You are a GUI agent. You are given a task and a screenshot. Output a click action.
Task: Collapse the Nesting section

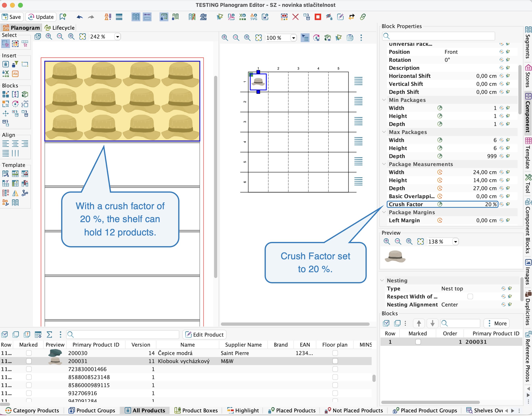382,281
